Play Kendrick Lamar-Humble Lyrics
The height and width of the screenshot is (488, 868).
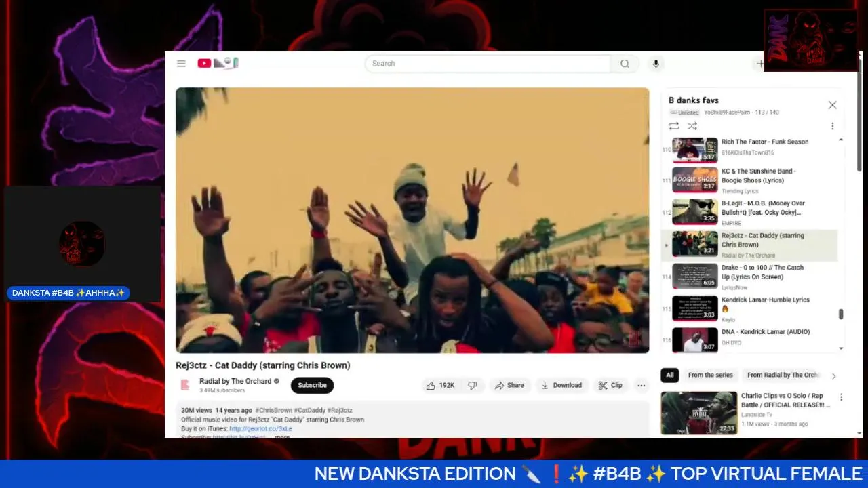749,308
